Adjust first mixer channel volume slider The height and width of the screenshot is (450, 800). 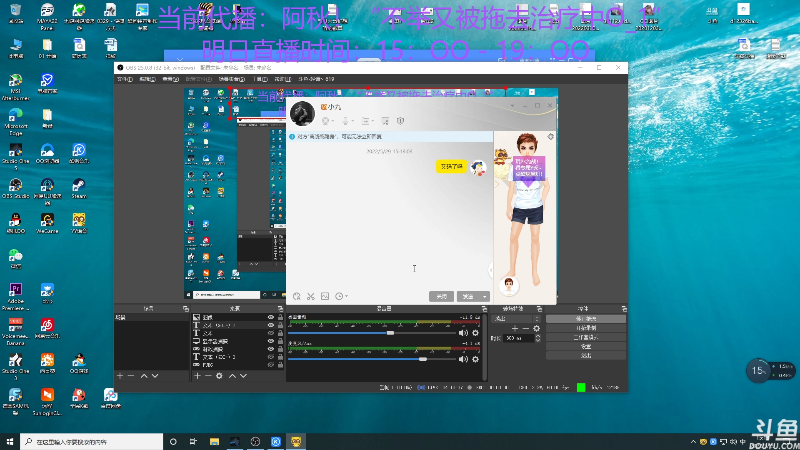click(371, 333)
